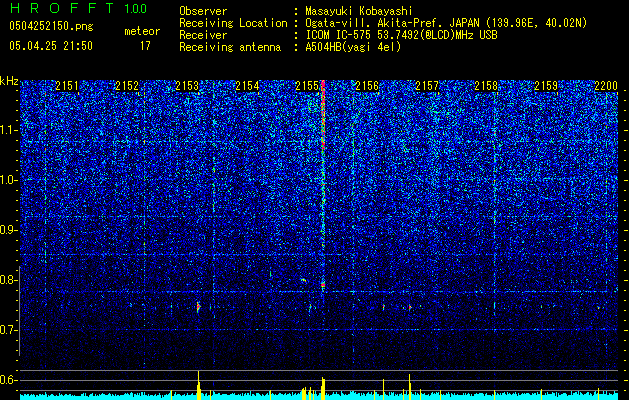Click the Receiver label
This screenshot has width=629, height=400.
click(203, 35)
